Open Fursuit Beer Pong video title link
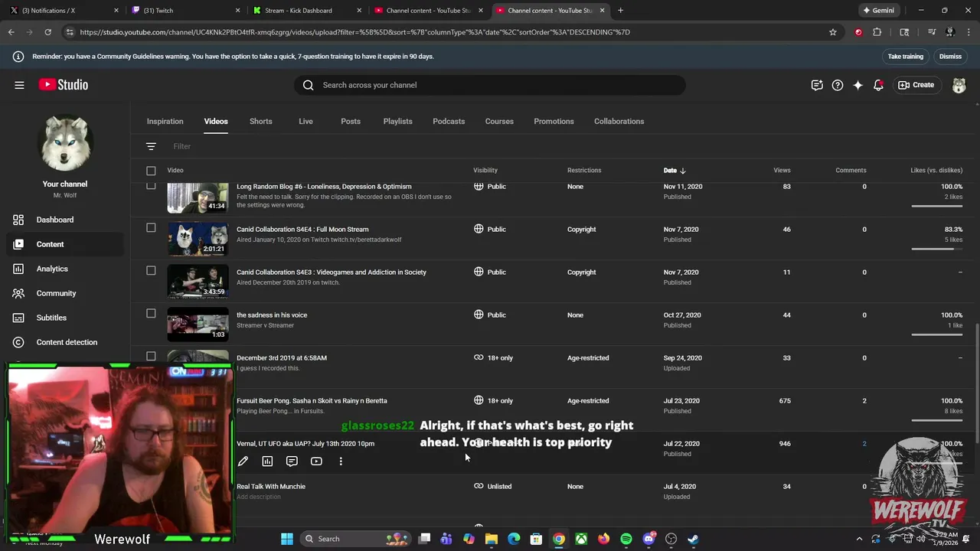The image size is (980, 551). (x=312, y=400)
